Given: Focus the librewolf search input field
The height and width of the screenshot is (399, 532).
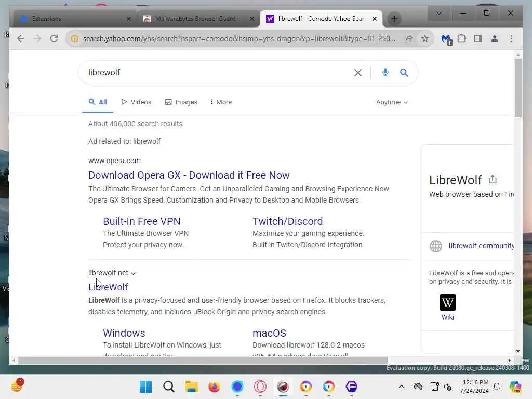Looking at the screenshot, I should (217, 73).
